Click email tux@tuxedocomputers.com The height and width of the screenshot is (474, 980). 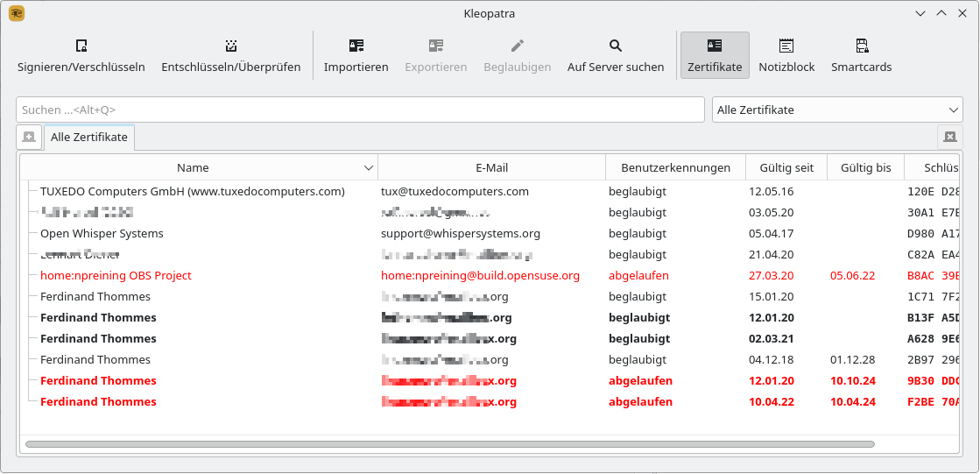[x=455, y=191]
